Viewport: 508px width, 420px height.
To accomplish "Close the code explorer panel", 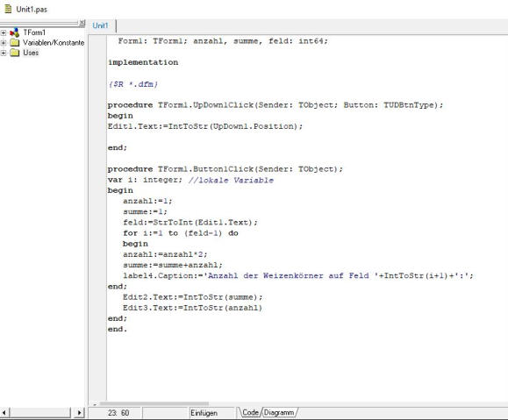I will tap(82, 22).
